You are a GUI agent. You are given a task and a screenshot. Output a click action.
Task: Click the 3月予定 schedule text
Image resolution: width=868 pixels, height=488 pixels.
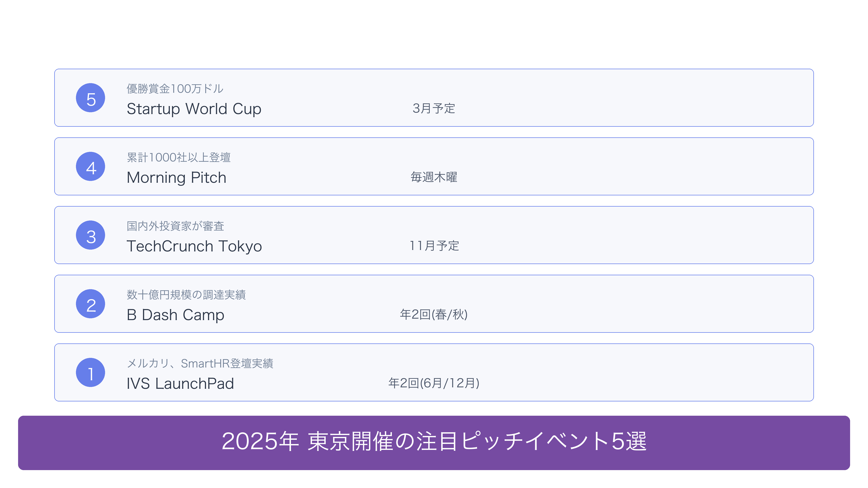coord(434,108)
